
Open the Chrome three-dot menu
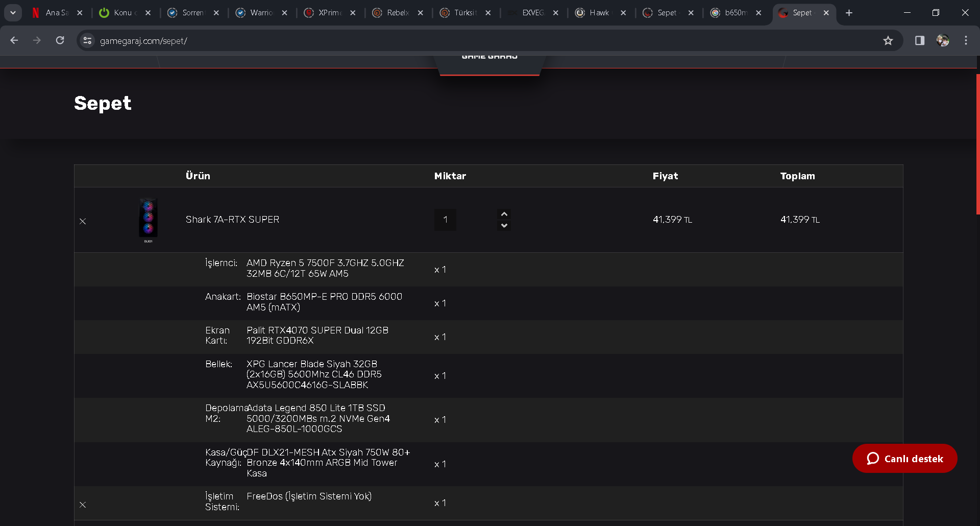point(966,40)
